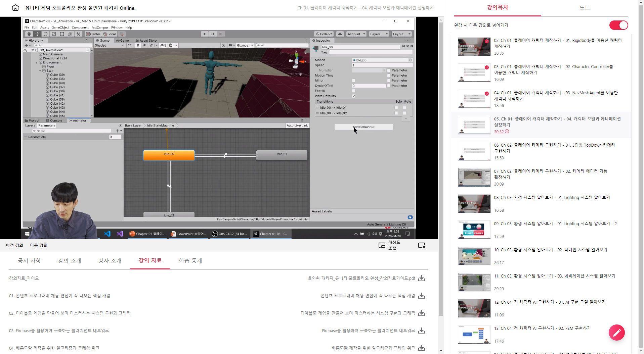The height and width of the screenshot is (354, 644).
Task: Download the 강의자료_가이드 pdf file
Action: point(422,278)
